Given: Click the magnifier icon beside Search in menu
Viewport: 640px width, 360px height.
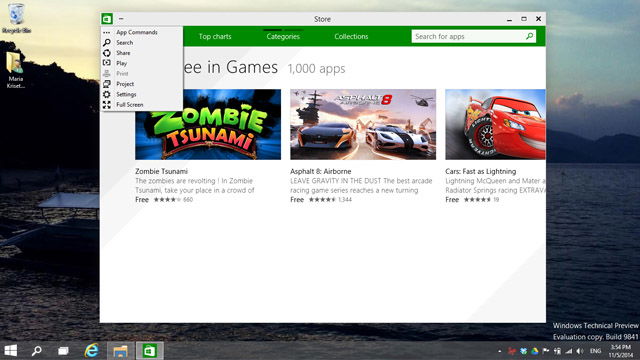Looking at the screenshot, I should [107, 42].
